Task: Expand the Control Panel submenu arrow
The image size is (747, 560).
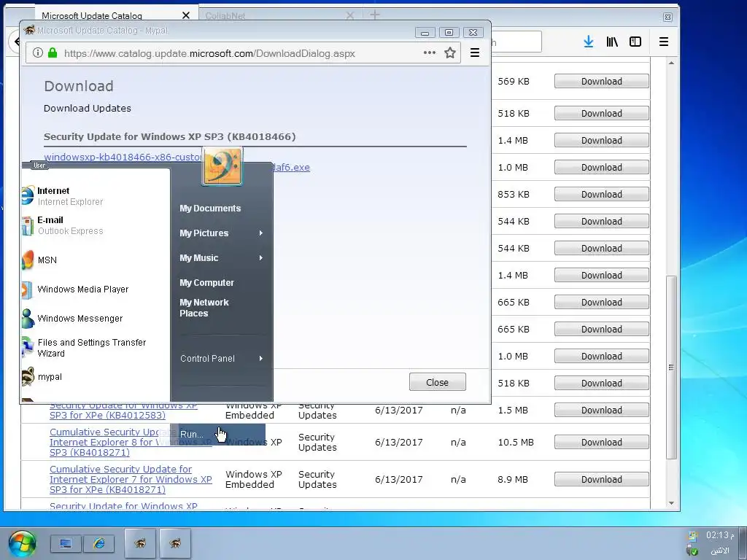Action: [x=261, y=359]
